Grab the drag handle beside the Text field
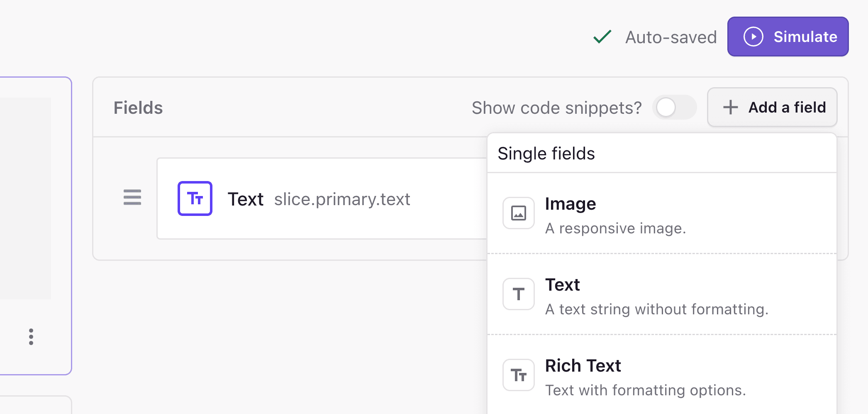The width and height of the screenshot is (868, 414). click(132, 197)
